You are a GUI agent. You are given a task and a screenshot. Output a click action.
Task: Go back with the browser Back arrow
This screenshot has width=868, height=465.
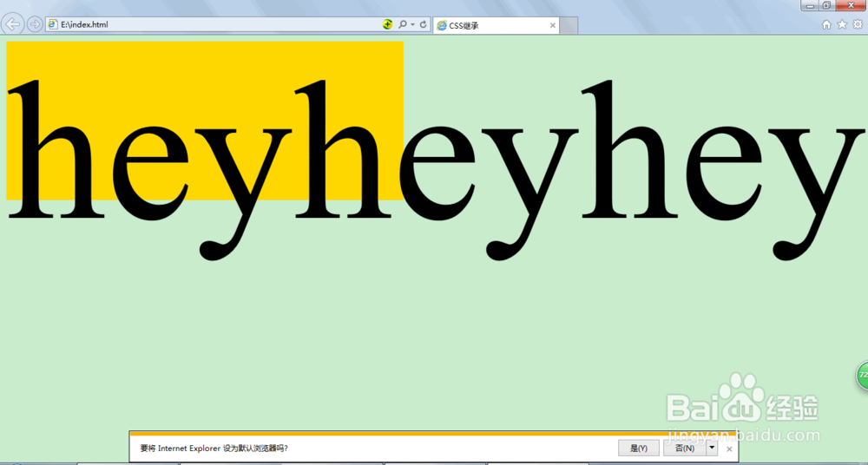pos(13,24)
